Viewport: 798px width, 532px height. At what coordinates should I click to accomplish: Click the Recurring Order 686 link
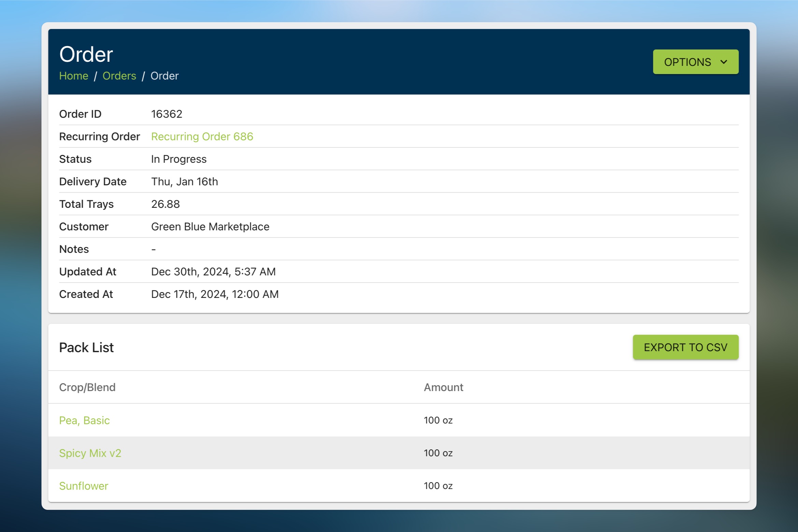[x=202, y=136]
